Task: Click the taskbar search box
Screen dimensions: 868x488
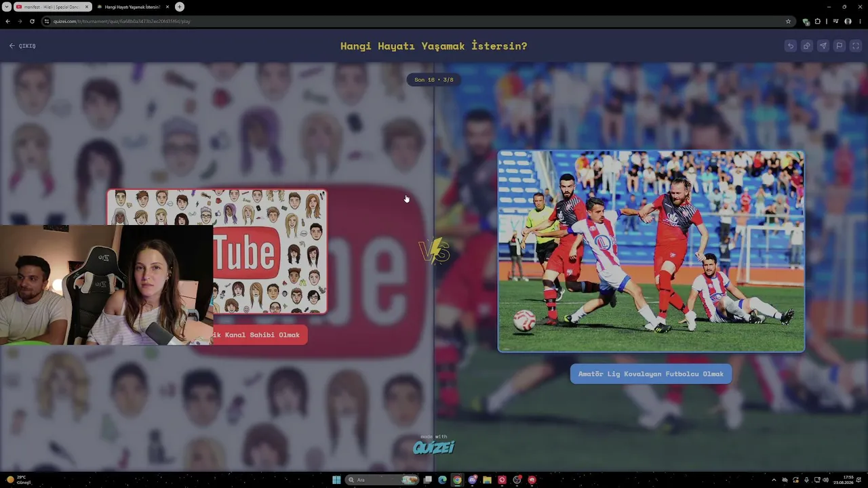Action: pyautogui.click(x=382, y=480)
